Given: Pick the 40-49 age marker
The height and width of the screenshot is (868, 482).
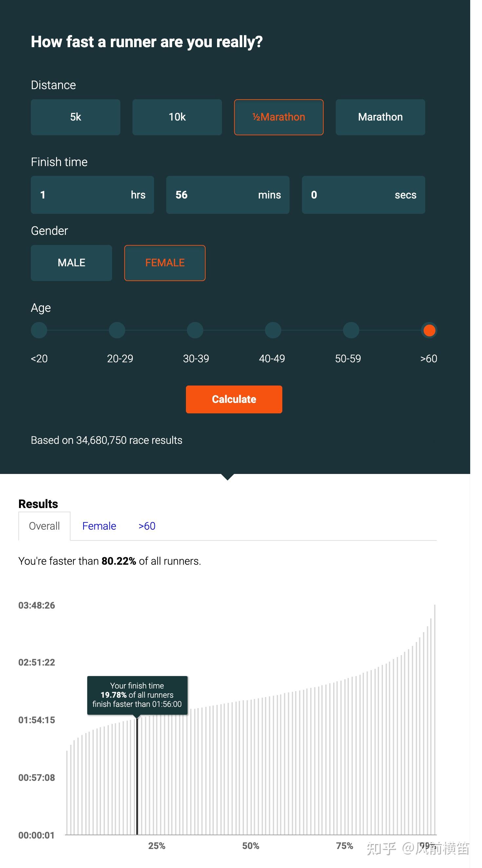Looking at the screenshot, I should click(x=273, y=330).
